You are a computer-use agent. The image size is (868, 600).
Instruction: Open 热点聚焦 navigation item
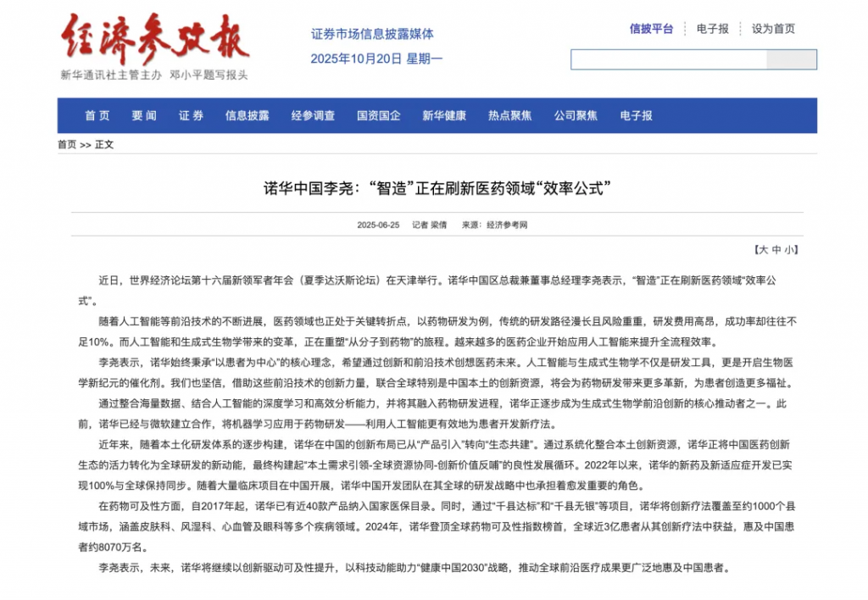(x=509, y=116)
